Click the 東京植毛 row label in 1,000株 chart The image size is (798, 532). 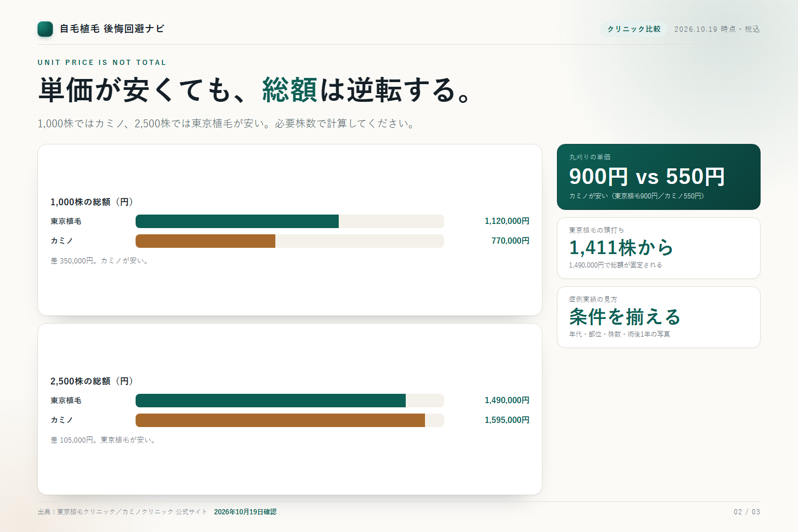click(66, 221)
